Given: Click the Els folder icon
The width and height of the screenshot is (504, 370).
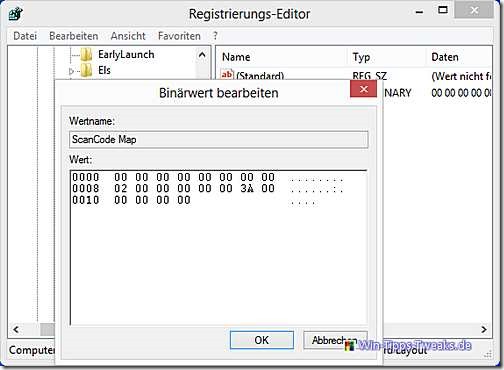Looking at the screenshot, I should [x=86, y=70].
